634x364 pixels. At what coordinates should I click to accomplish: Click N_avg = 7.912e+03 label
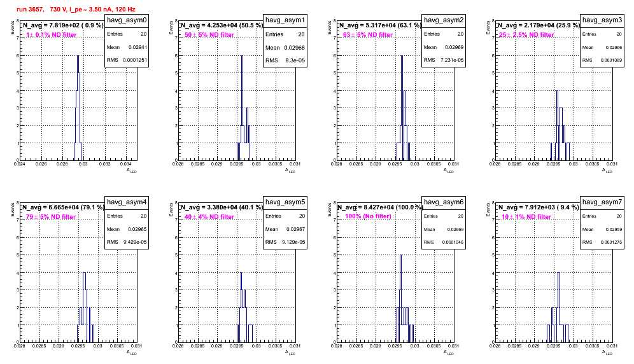[538, 207]
